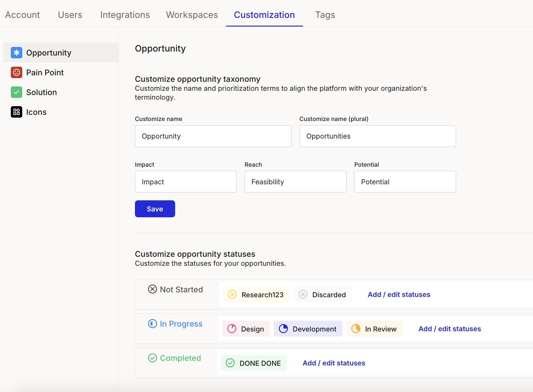Click the orange In Review status icon
This screenshot has height=392, width=533.
[356, 329]
